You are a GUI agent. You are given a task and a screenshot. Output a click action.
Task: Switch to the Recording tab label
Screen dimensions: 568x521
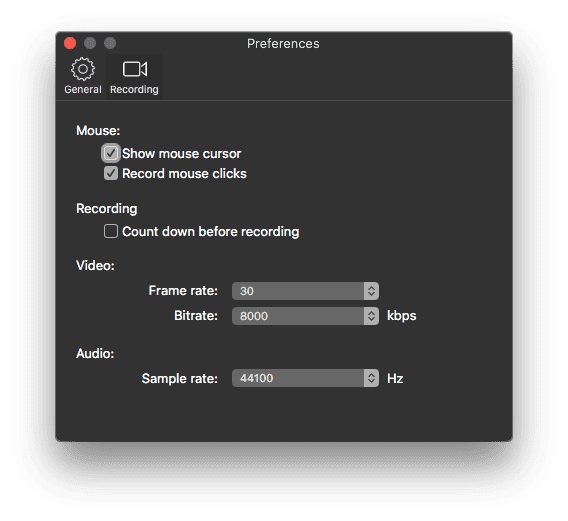134,89
